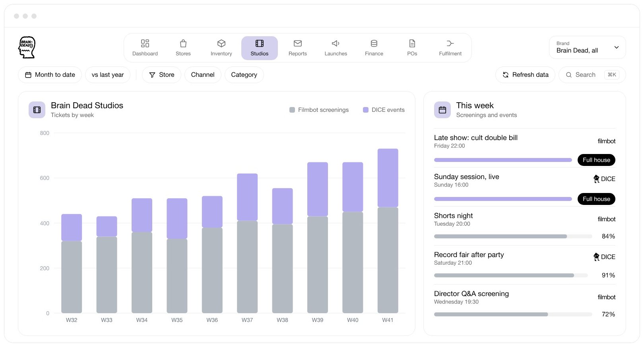
Task: Click filmbot label on Shorts night
Action: [x=607, y=219]
